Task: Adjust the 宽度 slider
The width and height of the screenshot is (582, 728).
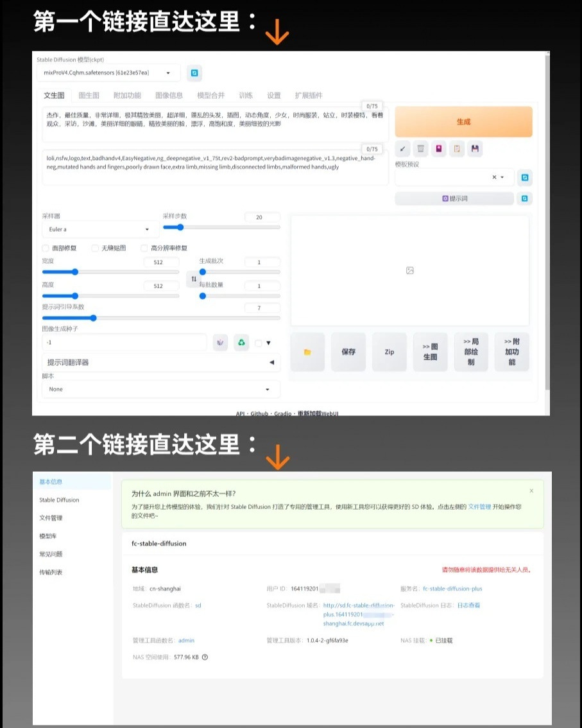Action: 110,272
